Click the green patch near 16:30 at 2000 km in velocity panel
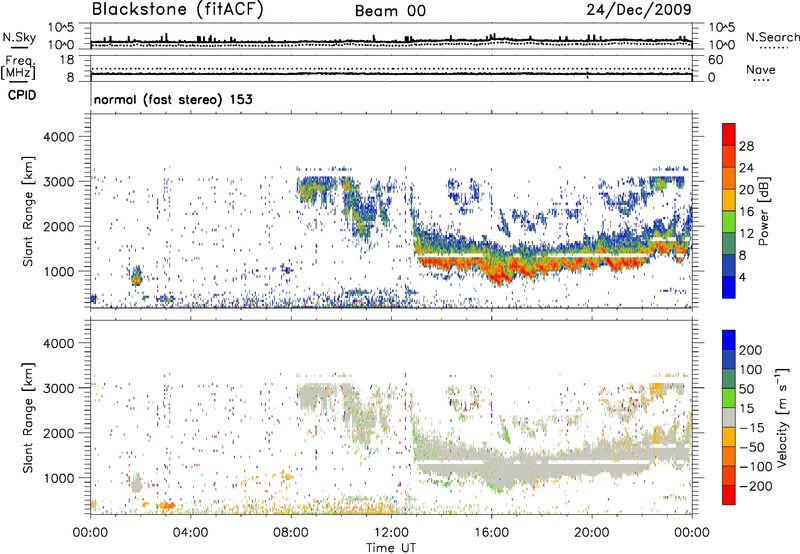 click(x=507, y=435)
